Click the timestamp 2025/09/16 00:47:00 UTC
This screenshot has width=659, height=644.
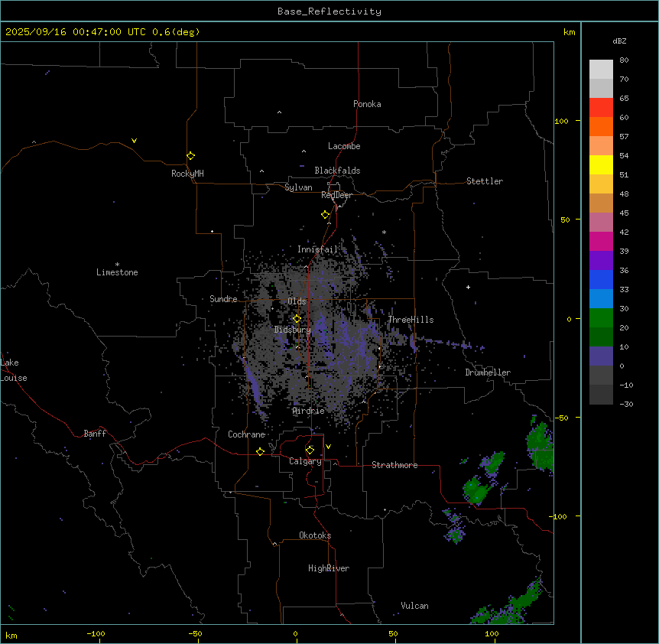(76, 32)
